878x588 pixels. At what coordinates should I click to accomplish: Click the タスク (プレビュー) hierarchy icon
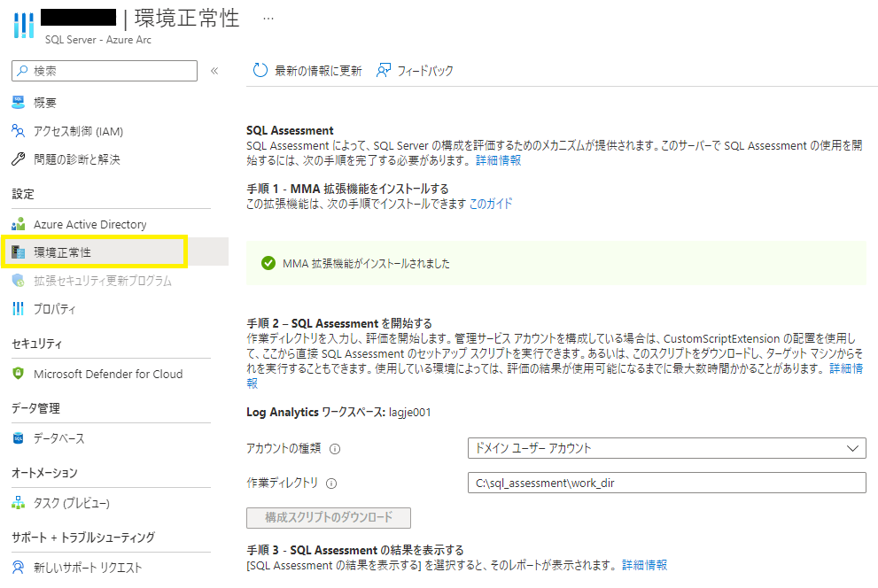pyautogui.click(x=19, y=503)
